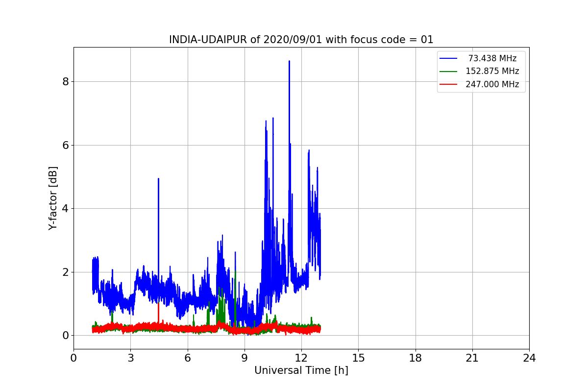The image size is (588, 392).
Task: Click the 152.875 MHz legend label
Action: coord(492,71)
